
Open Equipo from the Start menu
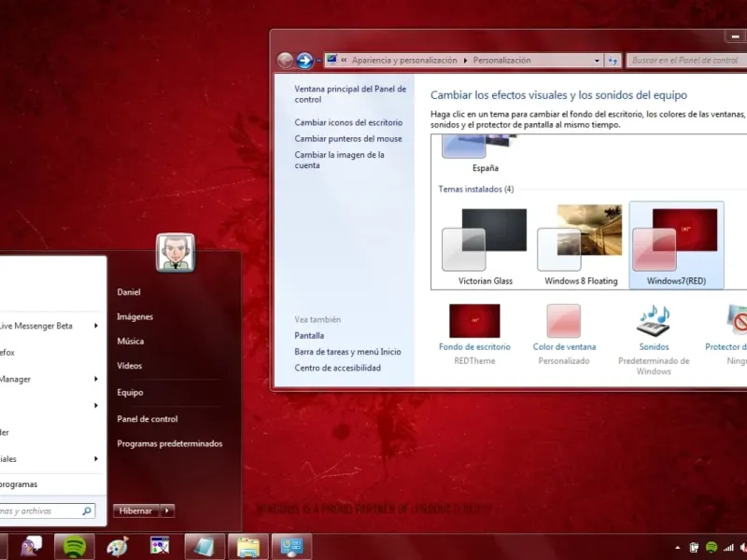[130, 392]
